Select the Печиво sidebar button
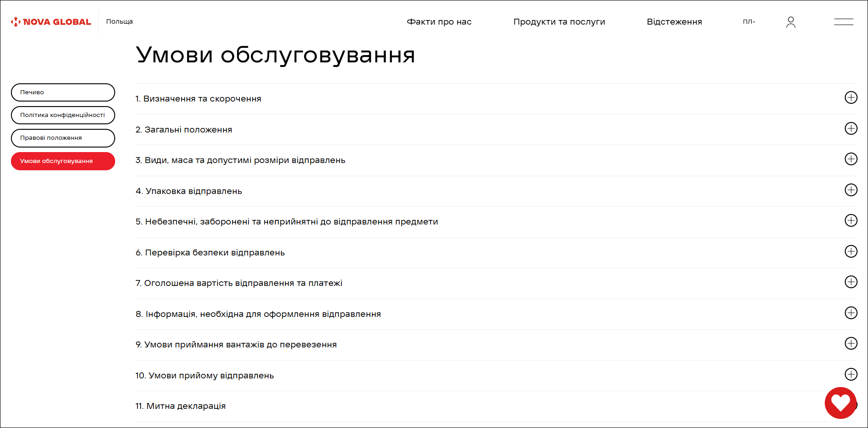Screen dimensions: 868x428 click(63, 92)
